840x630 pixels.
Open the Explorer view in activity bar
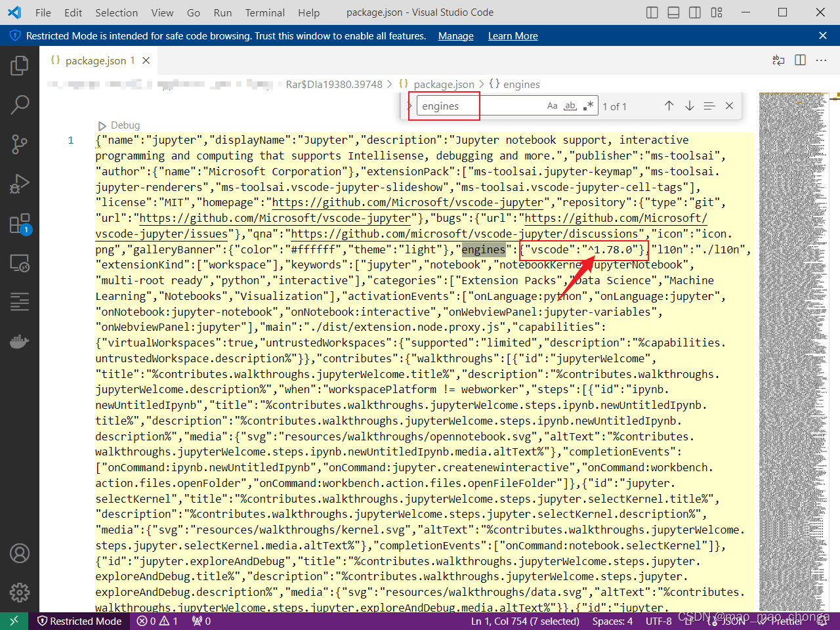(20, 65)
